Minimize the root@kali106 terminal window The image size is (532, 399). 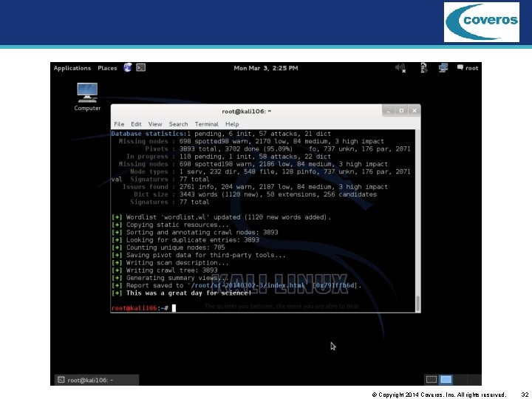(389, 111)
